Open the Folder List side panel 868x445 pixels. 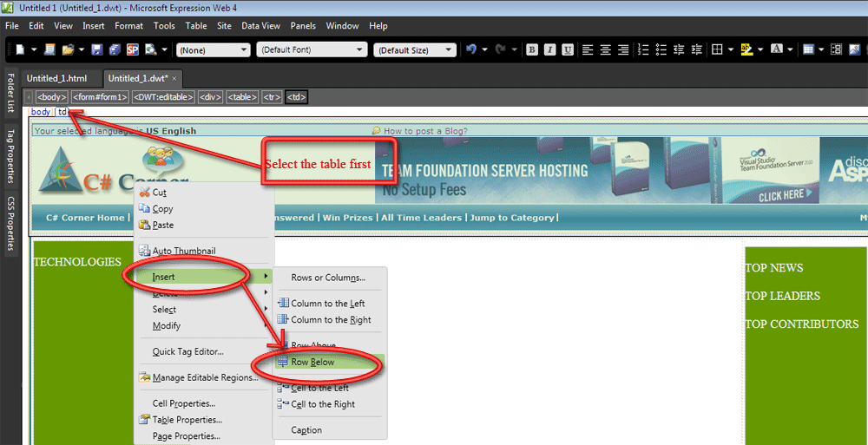[10, 92]
